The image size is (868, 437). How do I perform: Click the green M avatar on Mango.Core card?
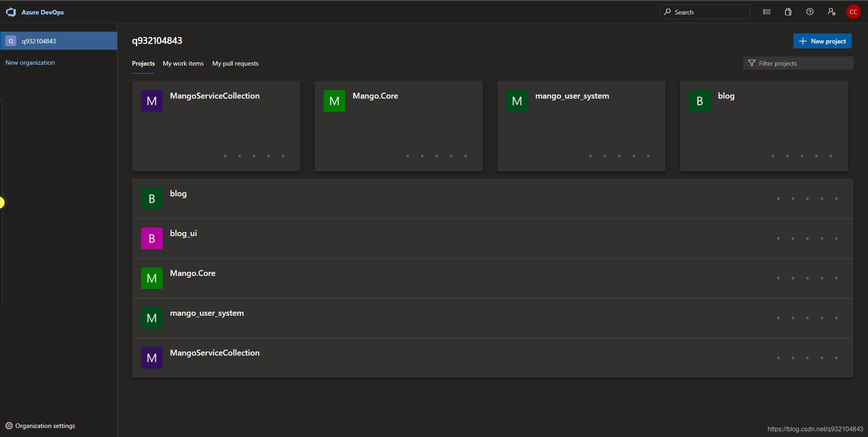(x=335, y=101)
